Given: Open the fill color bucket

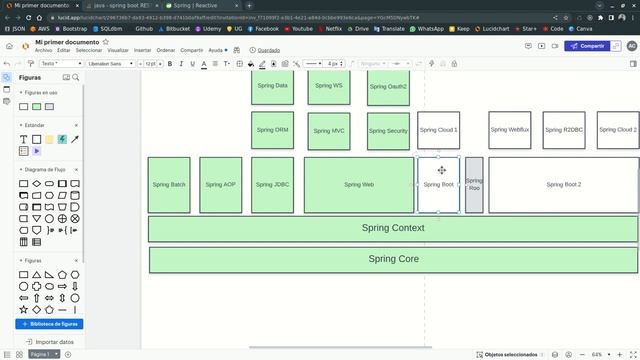Looking at the screenshot, I should [x=251, y=64].
